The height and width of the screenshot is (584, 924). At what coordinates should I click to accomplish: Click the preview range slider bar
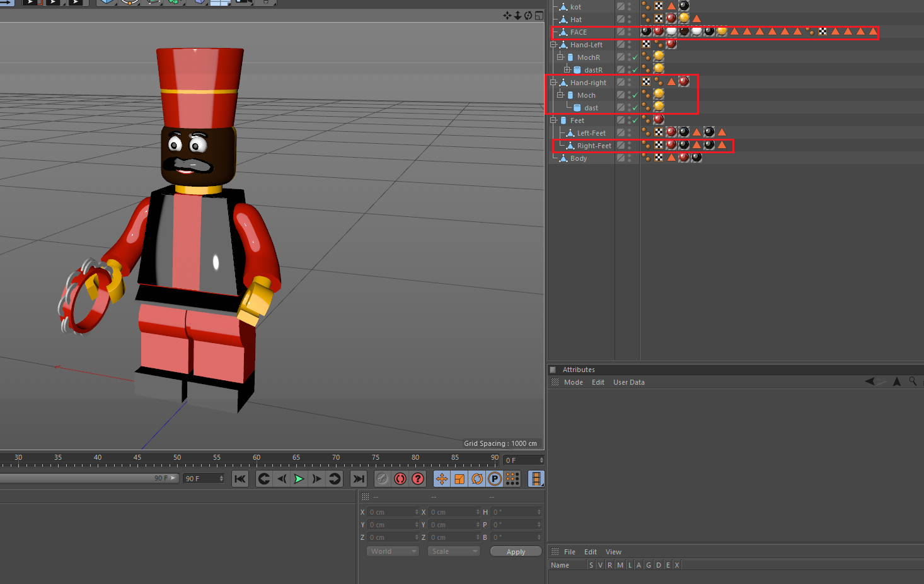[90, 478]
